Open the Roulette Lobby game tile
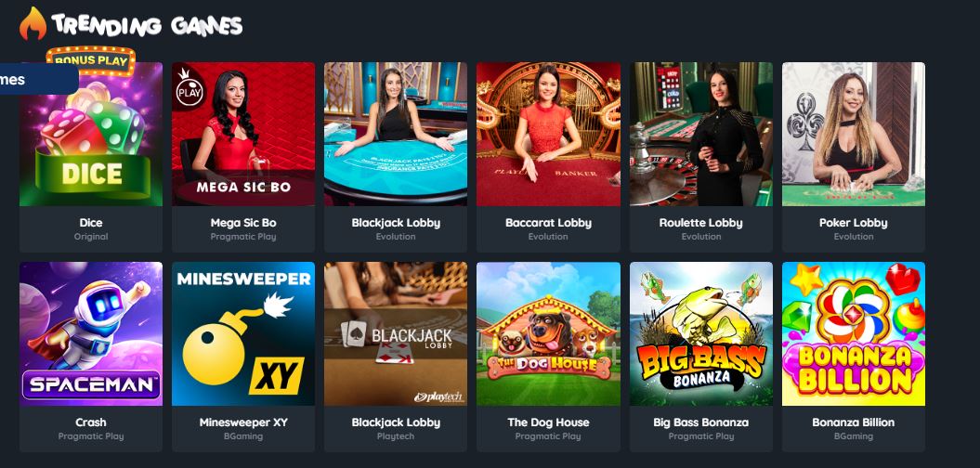Screen dimensions: 980x468 pyautogui.click(x=700, y=134)
